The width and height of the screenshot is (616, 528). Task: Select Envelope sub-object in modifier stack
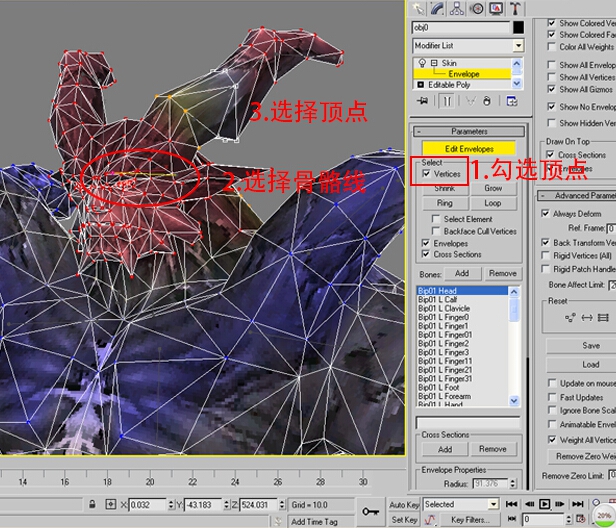464,74
